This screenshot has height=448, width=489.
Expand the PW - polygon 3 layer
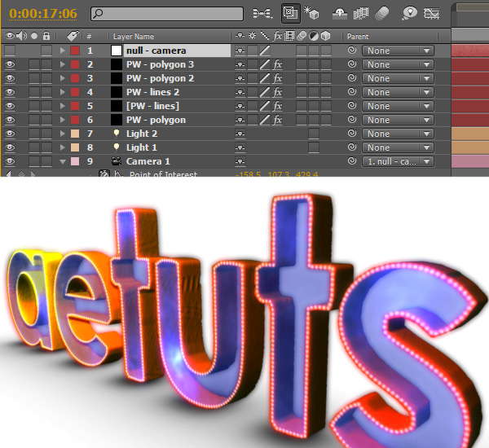(x=63, y=64)
